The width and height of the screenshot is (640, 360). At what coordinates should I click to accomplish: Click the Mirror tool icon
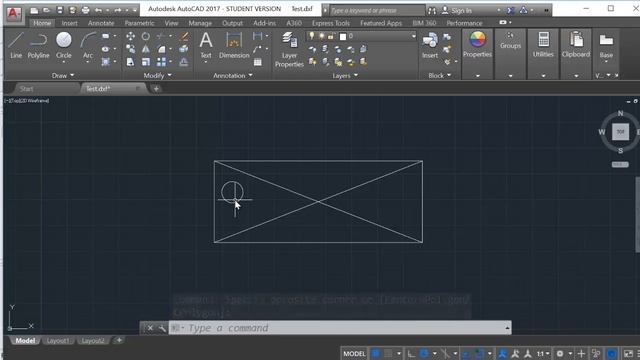click(146, 49)
